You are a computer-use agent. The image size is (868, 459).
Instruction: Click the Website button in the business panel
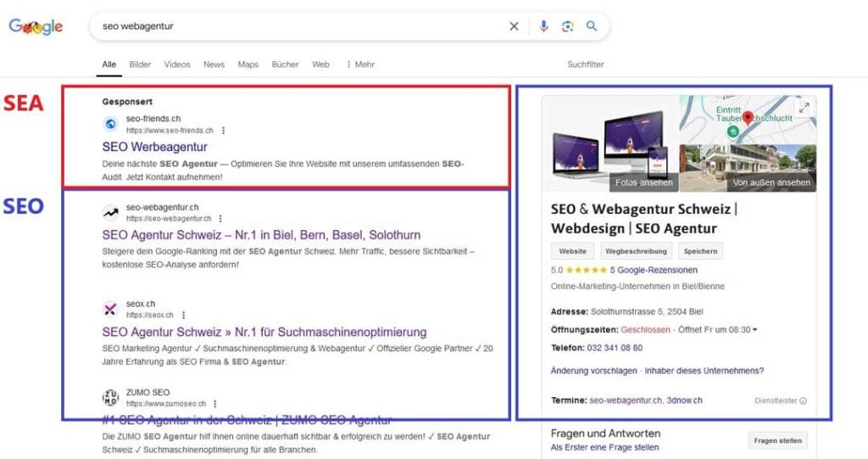click(x=572, y=251)
